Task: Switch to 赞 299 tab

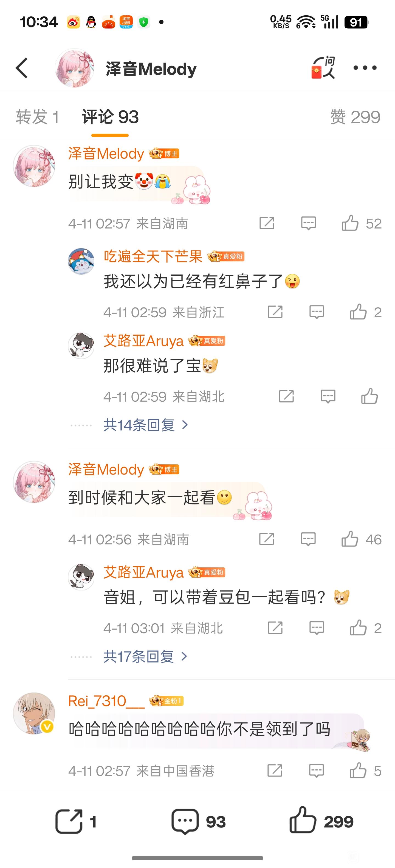Action: coord(355,117)
